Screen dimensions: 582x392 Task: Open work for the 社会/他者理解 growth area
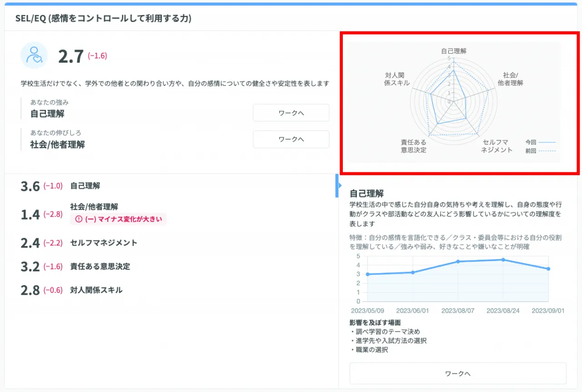click(291, 139)
